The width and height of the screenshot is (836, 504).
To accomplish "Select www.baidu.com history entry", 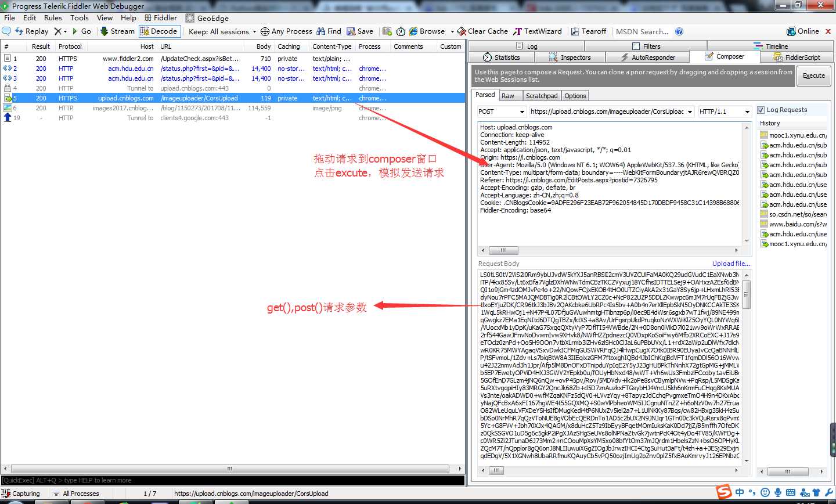I will [794, 224].
